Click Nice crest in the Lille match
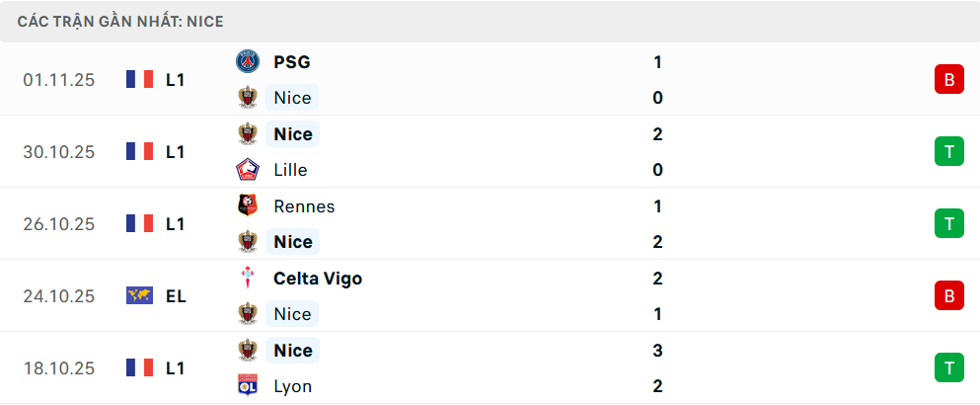The image size is (980, 405). pos(247,133)
